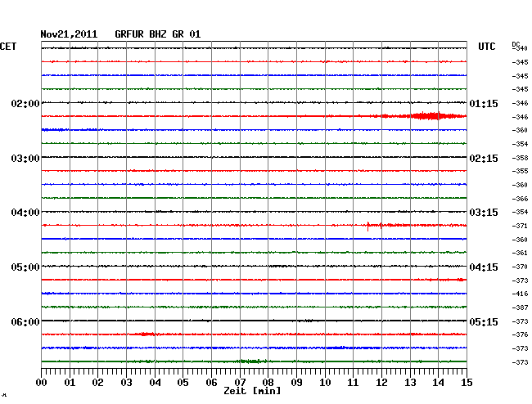Click minute 10 on the time axis

(x=325, y=383)
